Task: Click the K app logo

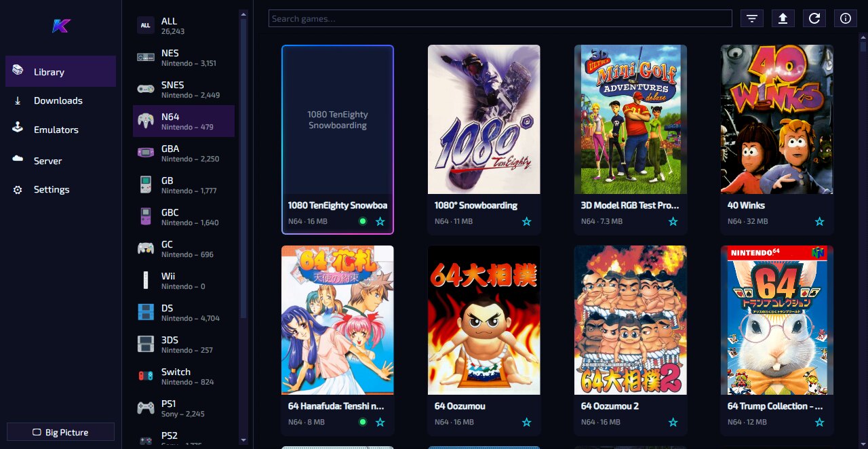Action: (61, 26)
